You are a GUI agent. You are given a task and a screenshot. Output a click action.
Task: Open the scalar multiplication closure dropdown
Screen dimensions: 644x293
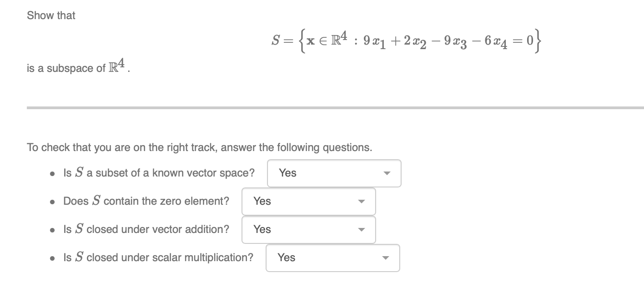pos(332,258)
